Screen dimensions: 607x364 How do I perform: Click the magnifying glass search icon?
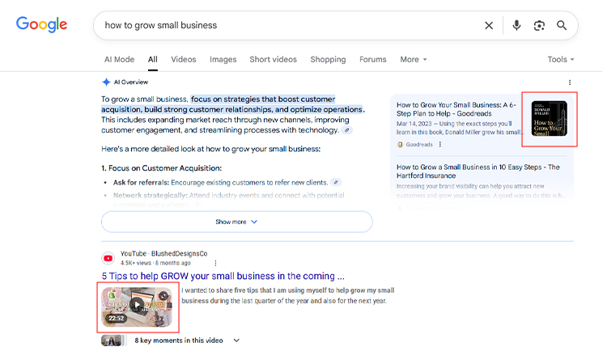click(x=562, y=26)
